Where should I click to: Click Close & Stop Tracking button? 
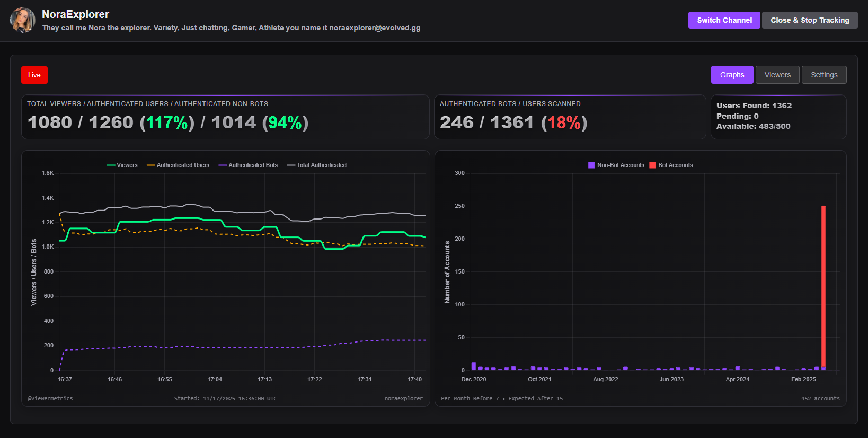(x=810, y=20)
